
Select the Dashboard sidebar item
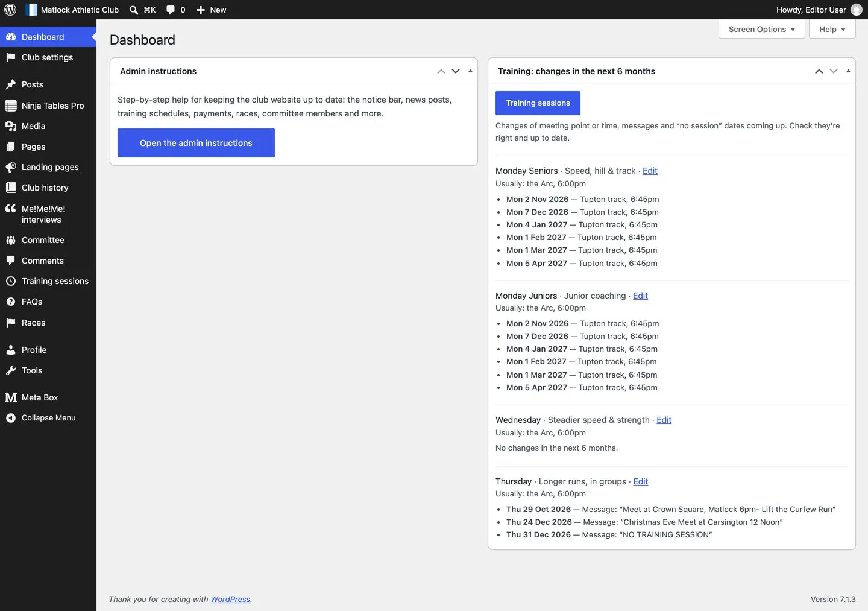pos(48,37)
